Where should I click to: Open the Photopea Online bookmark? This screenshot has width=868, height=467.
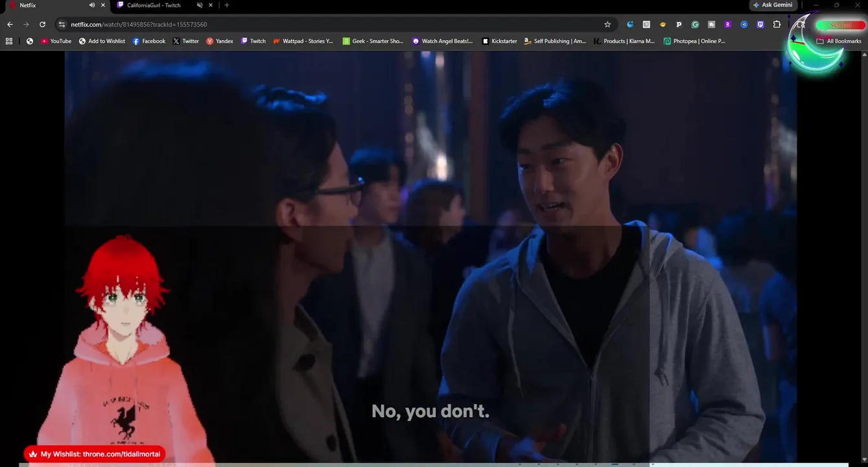click(694, 41)
